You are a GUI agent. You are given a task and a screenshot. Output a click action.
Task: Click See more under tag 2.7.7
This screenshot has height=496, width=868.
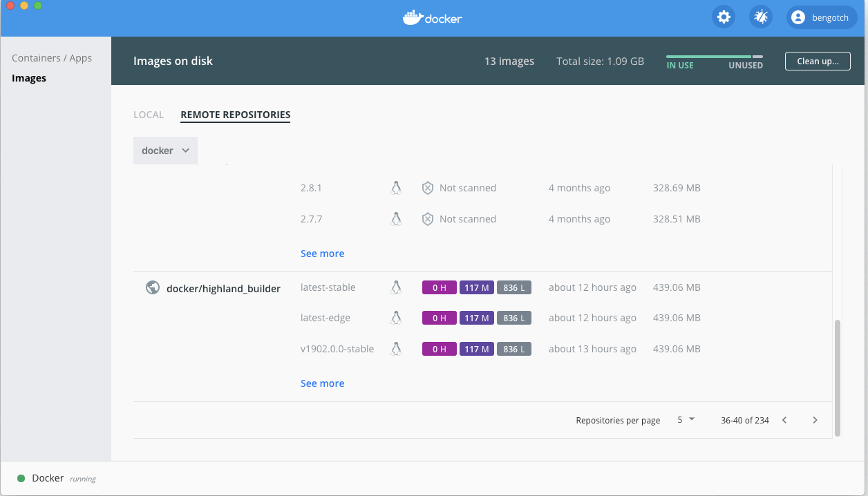322,254
